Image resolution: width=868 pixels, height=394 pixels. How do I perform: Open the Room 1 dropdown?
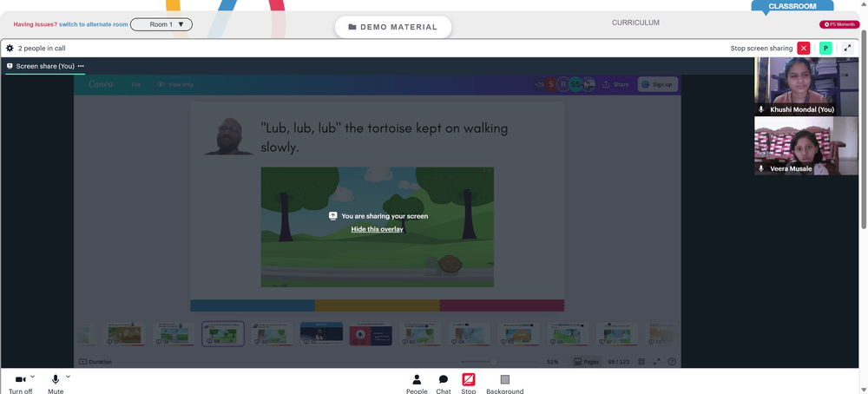[161, 24]
